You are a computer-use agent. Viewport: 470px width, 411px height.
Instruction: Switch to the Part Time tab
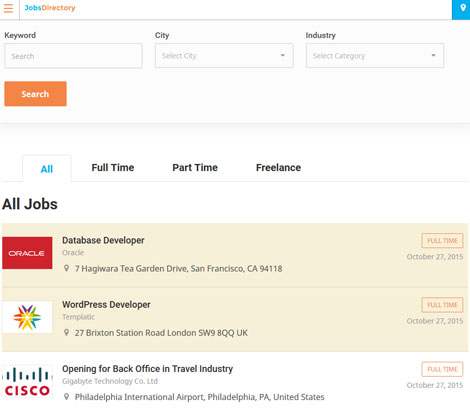coord(195,167)
